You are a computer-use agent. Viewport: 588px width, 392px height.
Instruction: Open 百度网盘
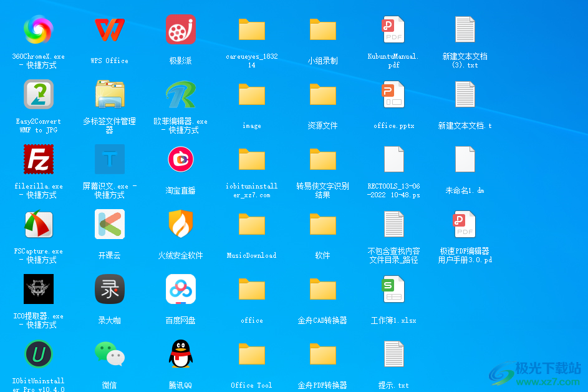[x=180, y=290]
